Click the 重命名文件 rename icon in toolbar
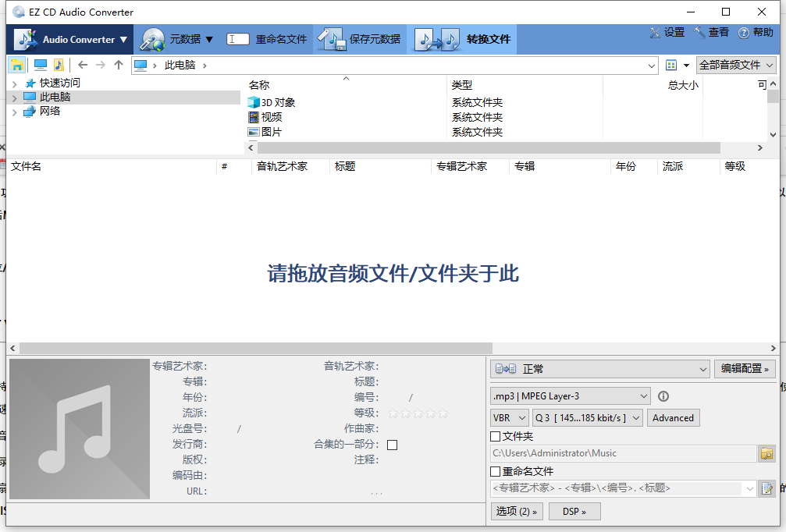Screen dimensions: 786x532 click(238, 39)
